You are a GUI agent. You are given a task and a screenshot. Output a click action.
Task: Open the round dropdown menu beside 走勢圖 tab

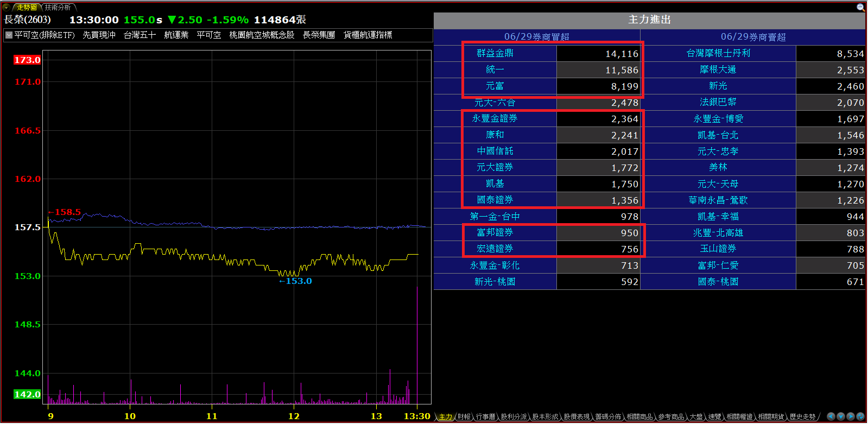pyautogui.click(x=7, y=8)
